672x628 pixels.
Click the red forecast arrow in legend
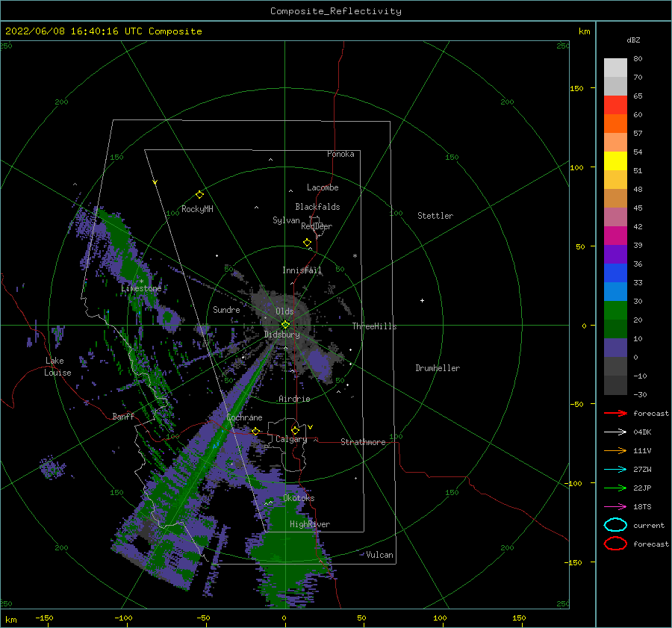click(615, 413)
